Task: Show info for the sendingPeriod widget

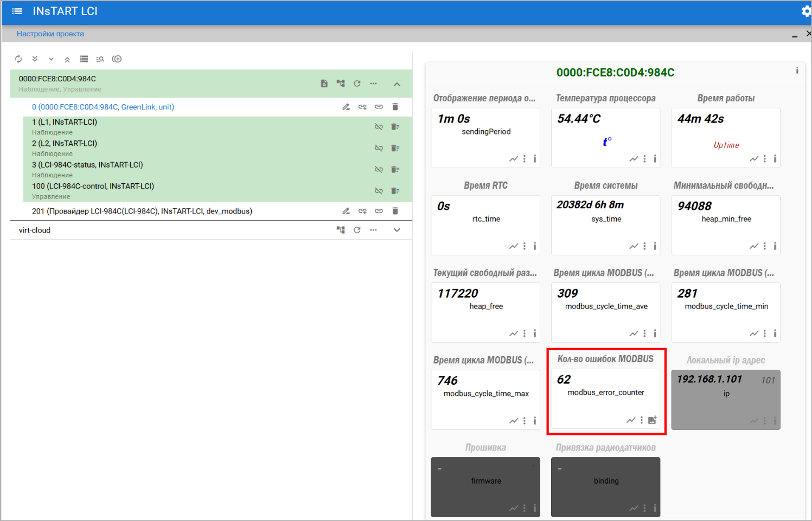Action: click(535, 159)
